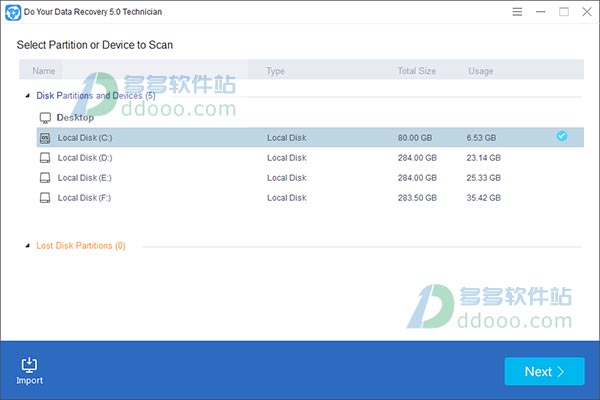Screen dimensions: 600x400
Task: Close the Data Recovery window
Action: tap(587, 12)
